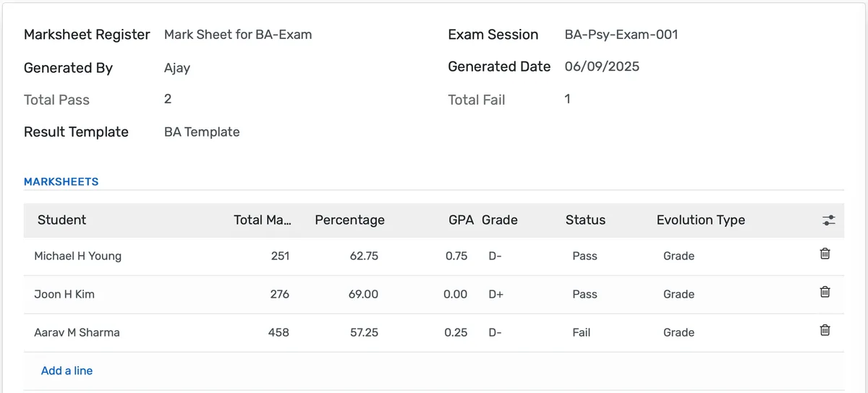
Task: Remove Aarav M Sharma's marksheet line
Action: pyautogui.click(x=825, y=331)
